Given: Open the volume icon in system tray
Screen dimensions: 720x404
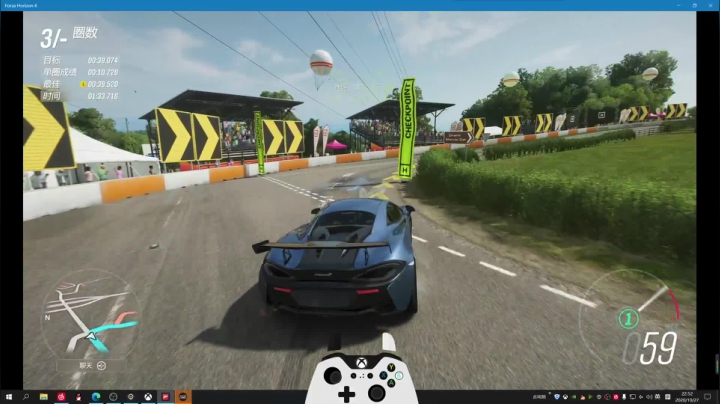Looking at the screenshot, I should pyautogui.click(x=649, y=397).
